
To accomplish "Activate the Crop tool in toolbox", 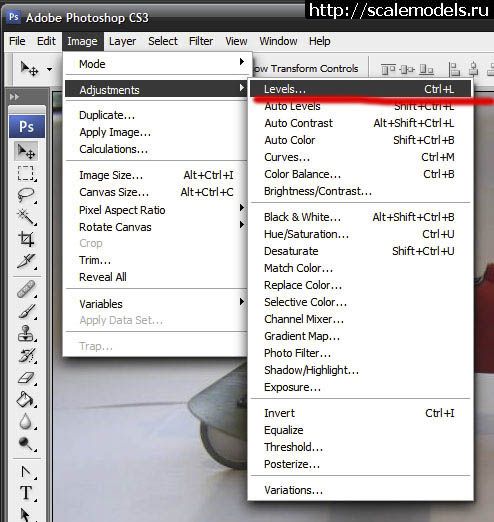I will (x=26, y=239).
